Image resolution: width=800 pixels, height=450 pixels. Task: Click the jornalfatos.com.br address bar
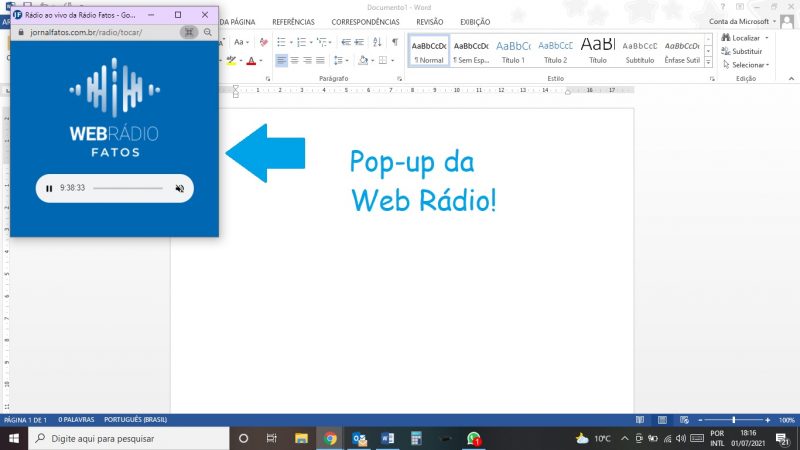86,32
